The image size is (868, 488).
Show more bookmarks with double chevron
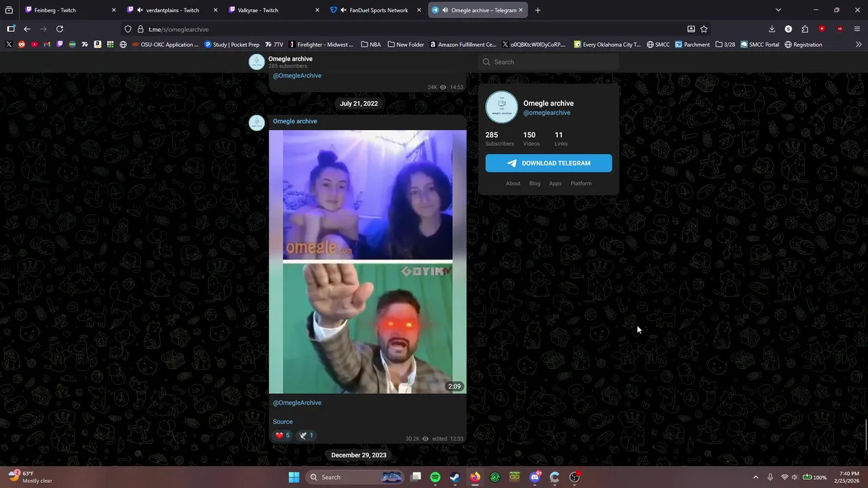coord(859,45)
